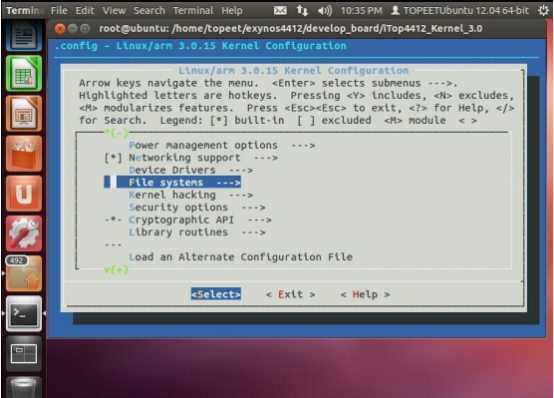Open the TOPEET user account menu
This screenshot has height=398, width=554.
coord(460,11)
